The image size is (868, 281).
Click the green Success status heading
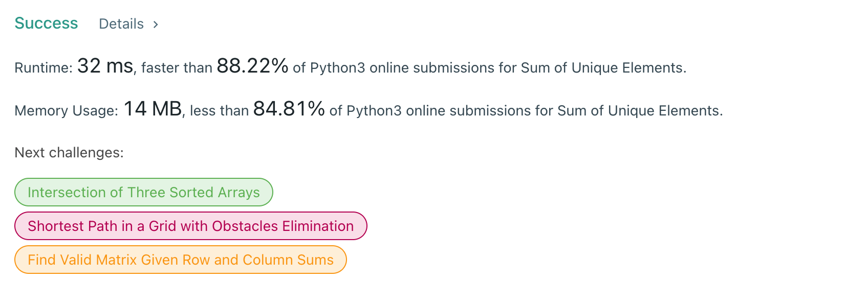coord(46,24)
